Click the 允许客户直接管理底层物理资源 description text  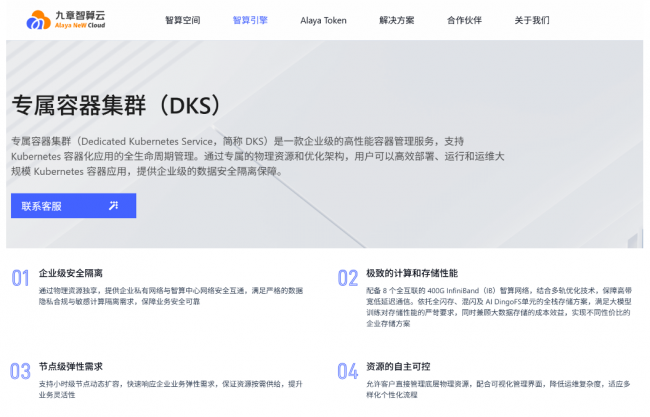click(x=498, y=389)
